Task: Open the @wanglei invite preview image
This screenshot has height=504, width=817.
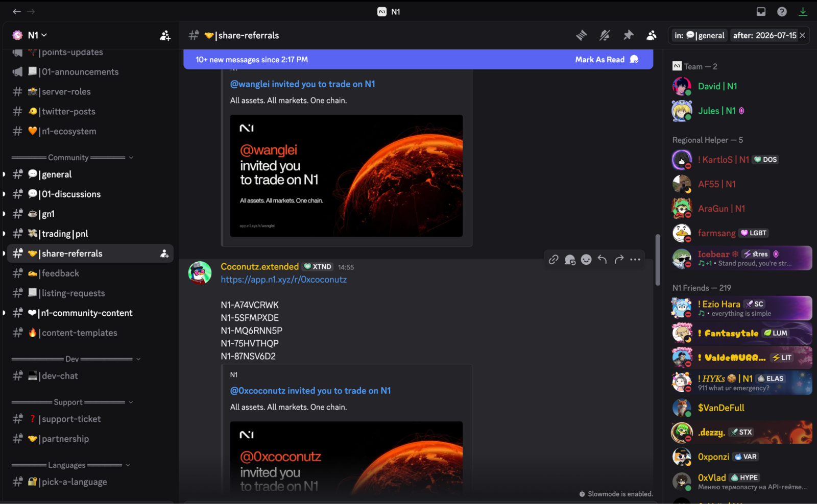Action: pos(346,175)
